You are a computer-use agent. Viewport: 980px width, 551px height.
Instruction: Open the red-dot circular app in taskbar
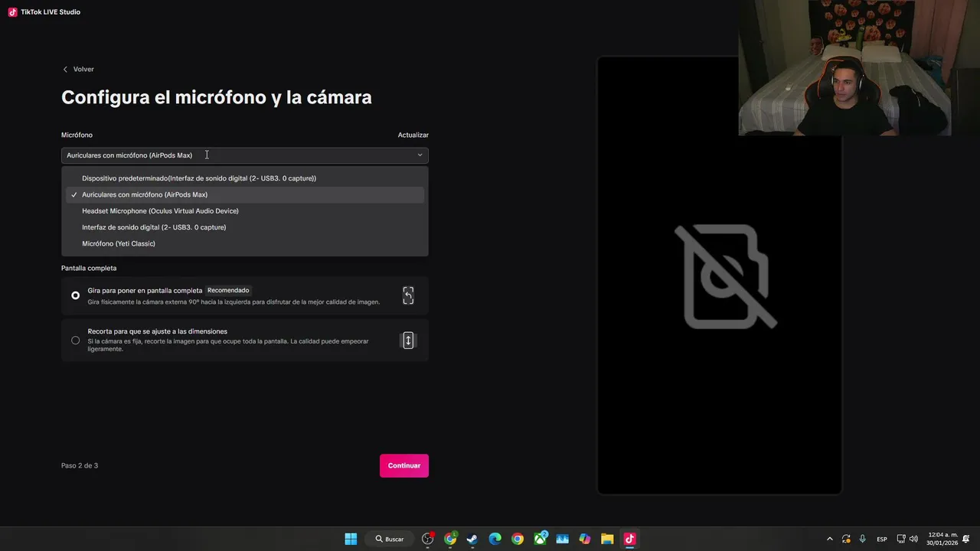coord(428,539)
